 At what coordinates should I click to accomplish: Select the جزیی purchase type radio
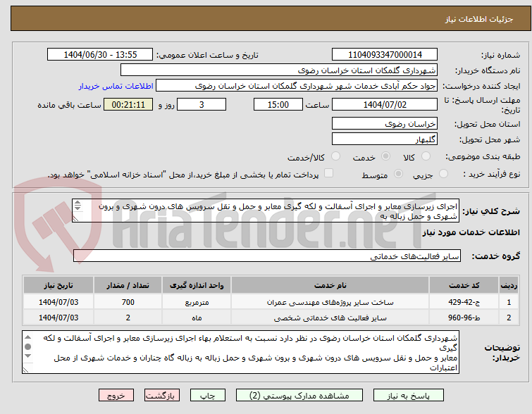tap(443, 174)
